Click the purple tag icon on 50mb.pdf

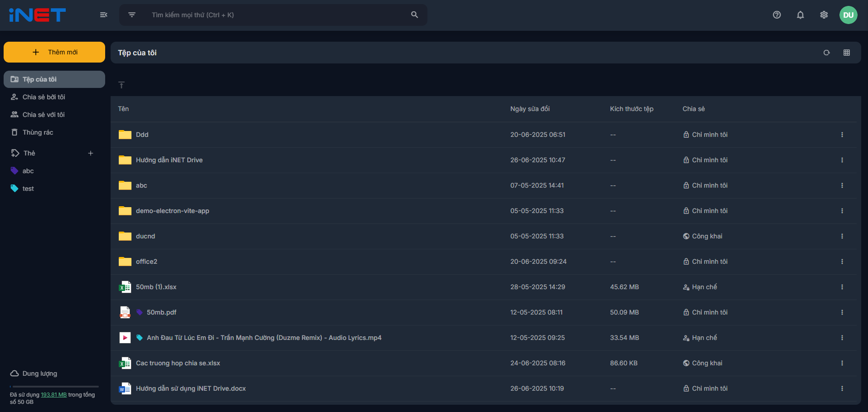click(x=140, y=312)
